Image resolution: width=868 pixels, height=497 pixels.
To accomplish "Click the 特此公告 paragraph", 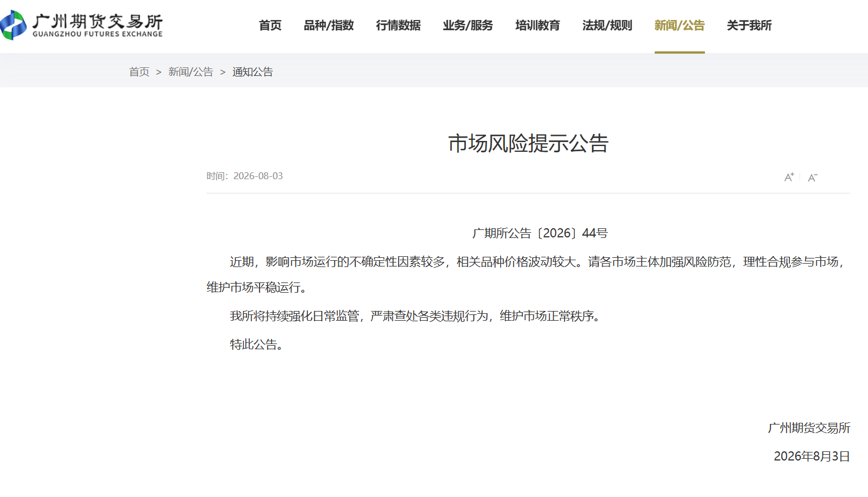I will [257, 344].
